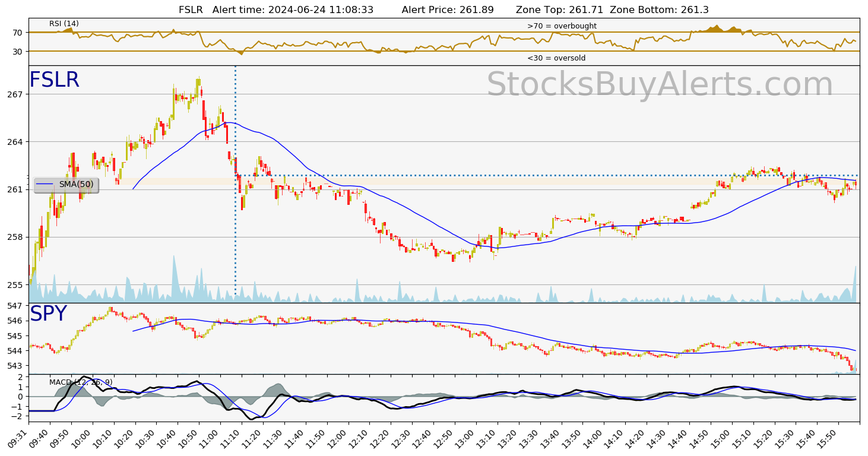The height and width of the screenshot is (456, 868).
Task: Click 'Alert time: 2024-06-24 11:08:33' in title
Action: click(x=293, y=9)
